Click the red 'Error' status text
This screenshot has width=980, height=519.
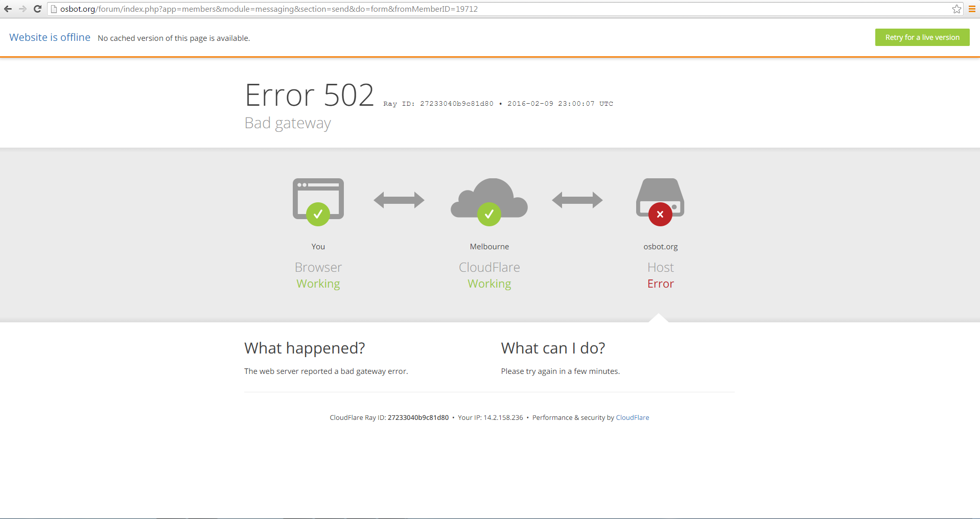(x=661, y=284)
